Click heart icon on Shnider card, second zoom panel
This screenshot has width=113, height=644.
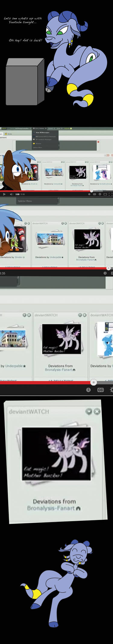click(25, 223)
